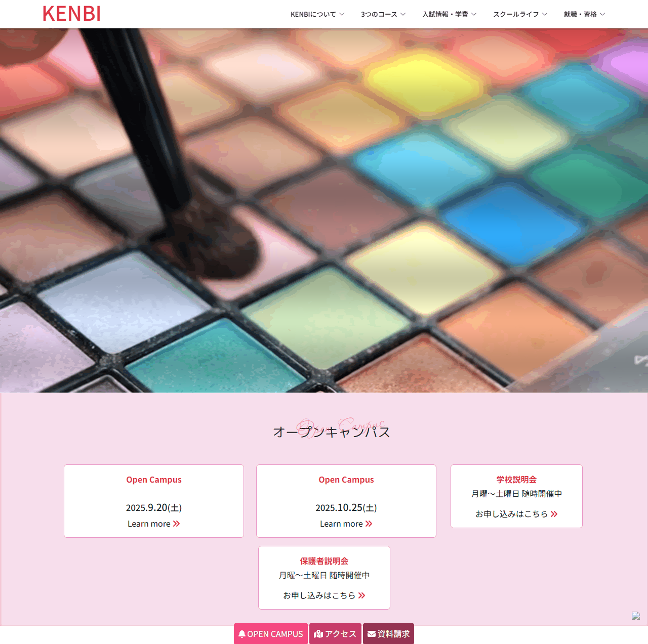Open the スクールライフ menu
Screen dimensions: 648x644
(x=520, y=14)
